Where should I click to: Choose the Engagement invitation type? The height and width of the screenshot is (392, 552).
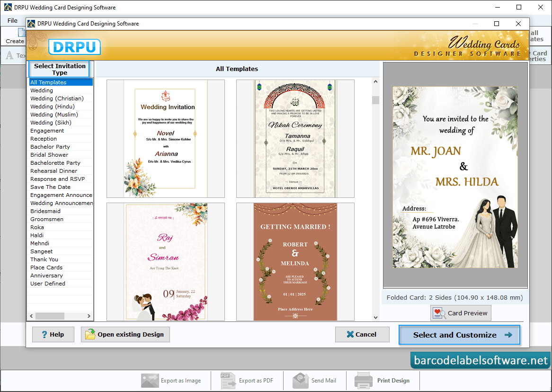(61, 131)
